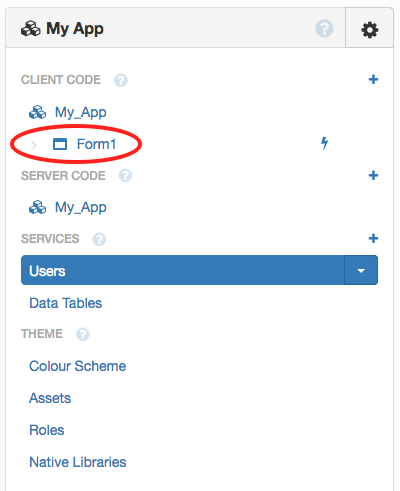Select My_App under Server Code
Viewport: 400px width, 491px height.
click(81, 208)
